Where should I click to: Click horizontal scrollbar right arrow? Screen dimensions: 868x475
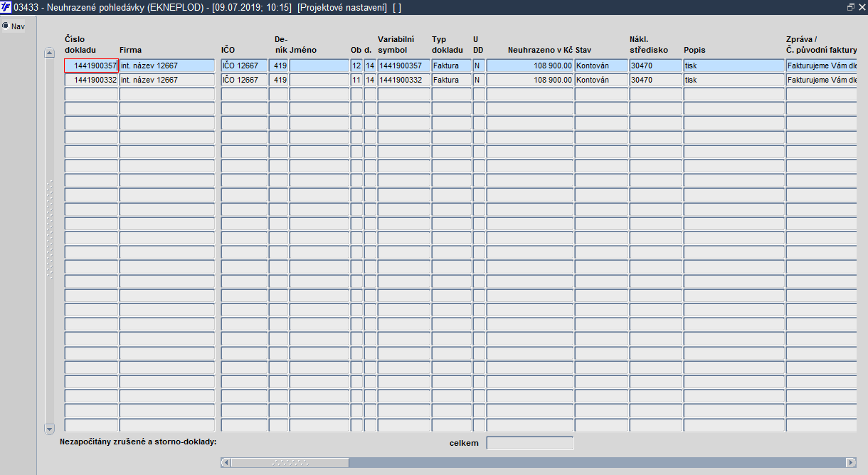[x=850, y=462]
